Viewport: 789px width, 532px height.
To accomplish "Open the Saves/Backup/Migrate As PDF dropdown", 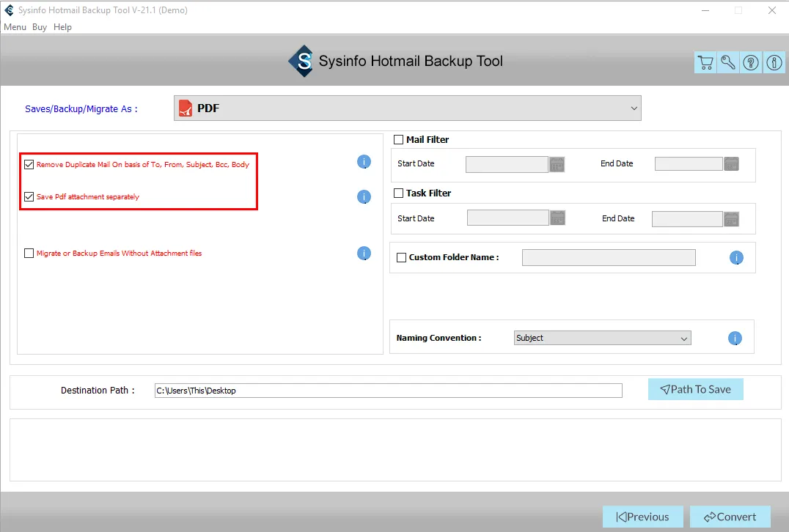I will point(408,108).
